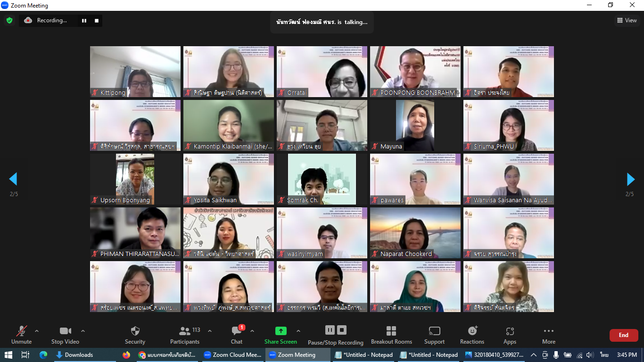Select Upsorn Boonyang video tile
This screenshot has height=362, width=644.
tap(135, 179)
